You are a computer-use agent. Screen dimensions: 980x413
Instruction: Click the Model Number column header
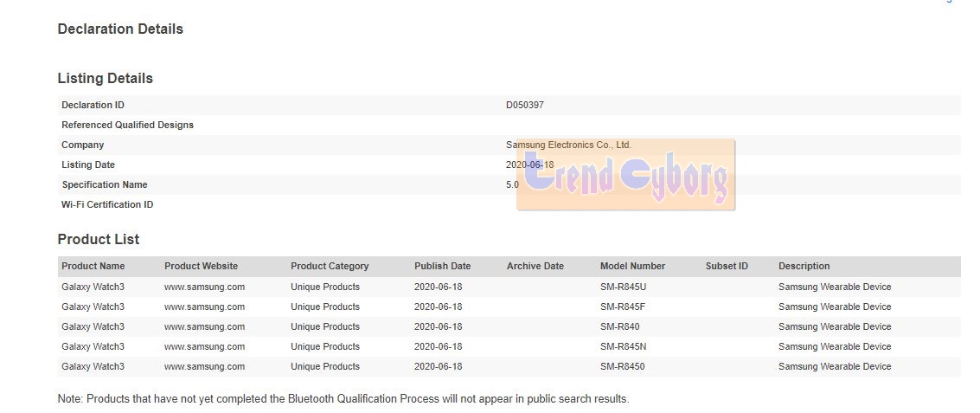[x=632, y=266]
